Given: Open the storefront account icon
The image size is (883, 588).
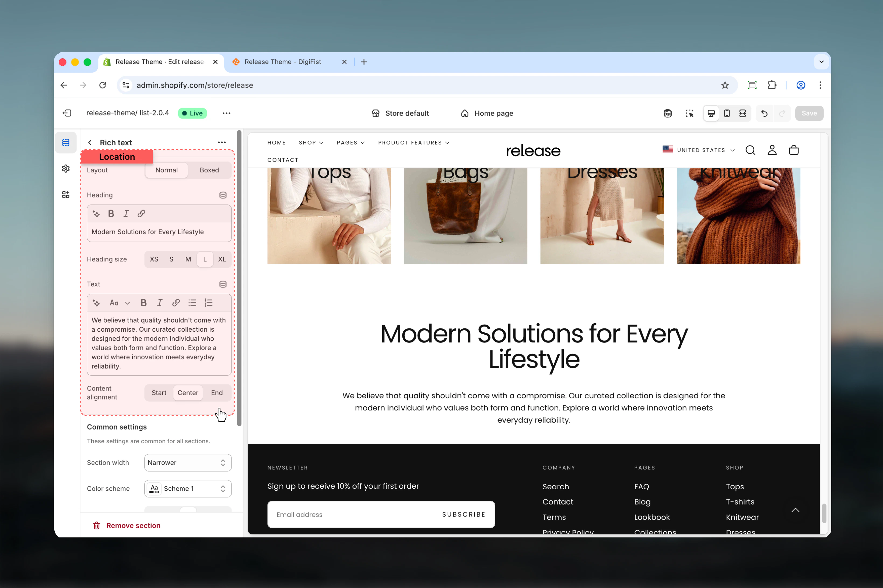Looking at the screenshot, I should (772, 150).
